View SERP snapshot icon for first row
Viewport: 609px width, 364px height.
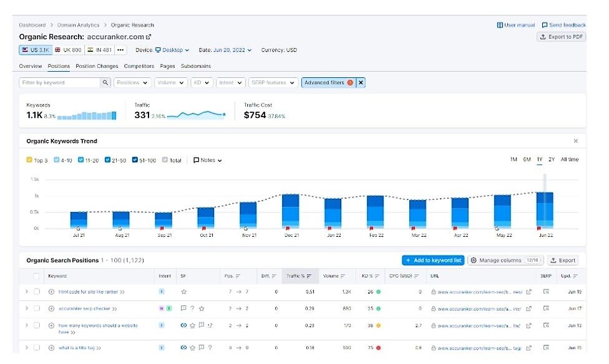(546, 292)
